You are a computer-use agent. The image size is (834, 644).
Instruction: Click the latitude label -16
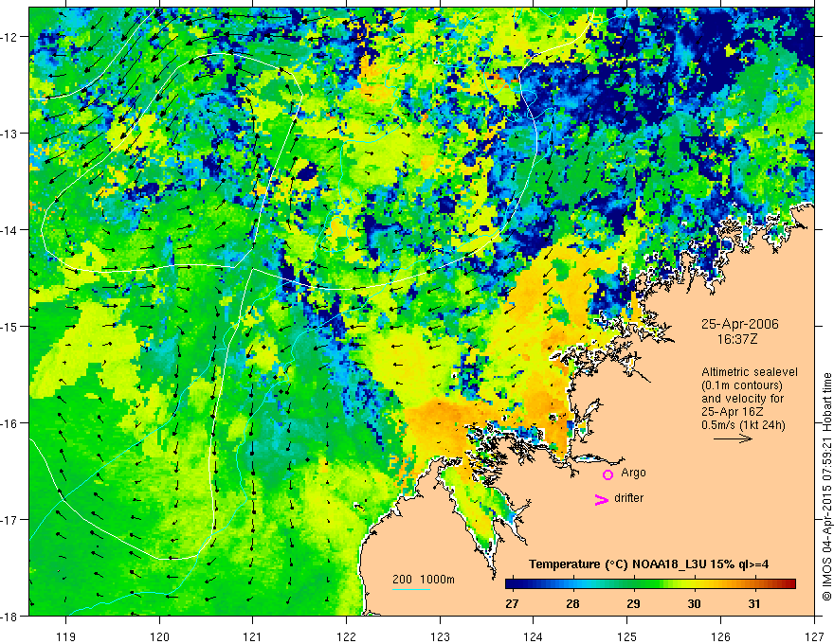coord(10,423)
